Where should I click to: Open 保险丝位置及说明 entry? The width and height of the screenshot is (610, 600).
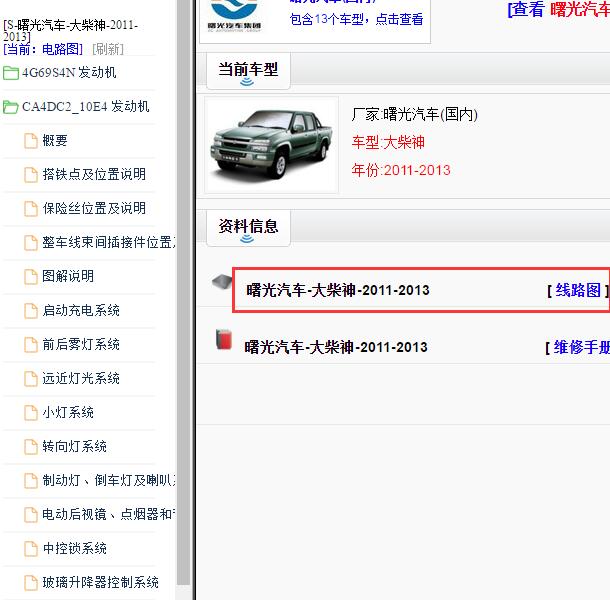coord(94,208)
